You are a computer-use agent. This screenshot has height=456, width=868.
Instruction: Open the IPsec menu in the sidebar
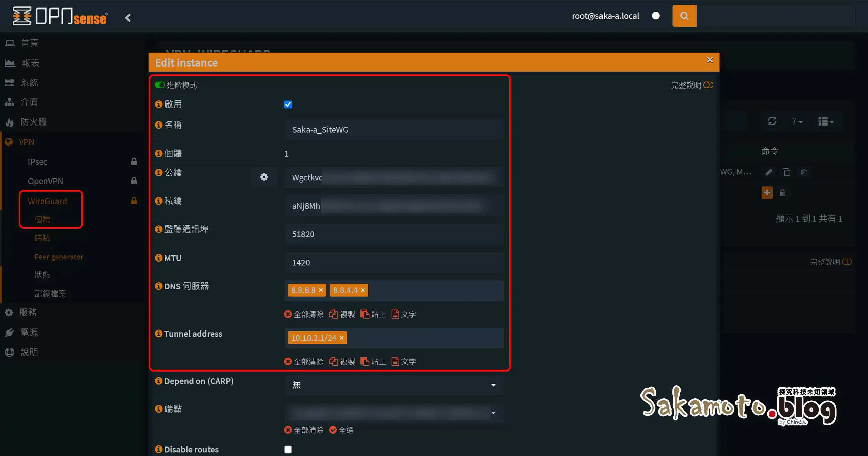(x=37, y=161)
